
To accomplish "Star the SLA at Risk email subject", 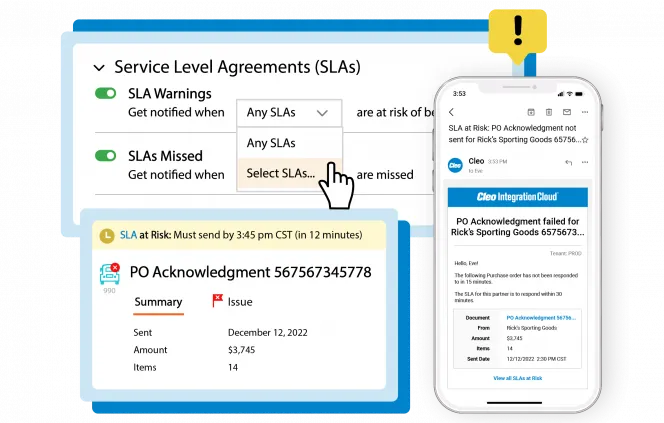I will pos(585,140).
